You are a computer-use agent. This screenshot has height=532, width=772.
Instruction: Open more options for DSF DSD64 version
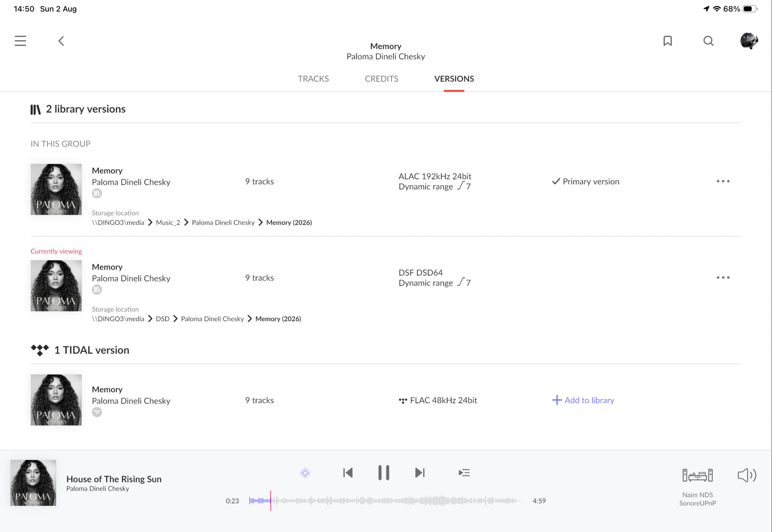pyautogui.click(x=723, y=277)
